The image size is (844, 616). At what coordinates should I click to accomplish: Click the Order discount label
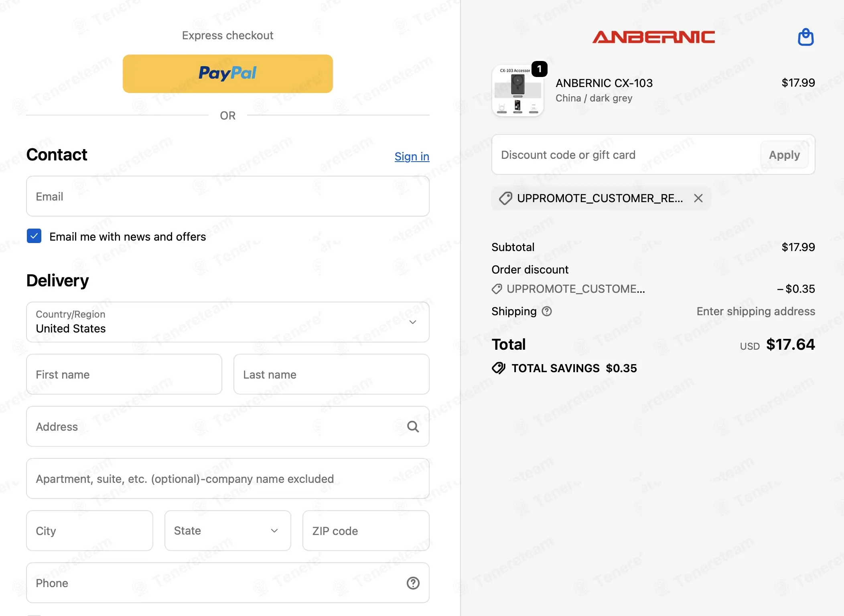coord(530,269)
